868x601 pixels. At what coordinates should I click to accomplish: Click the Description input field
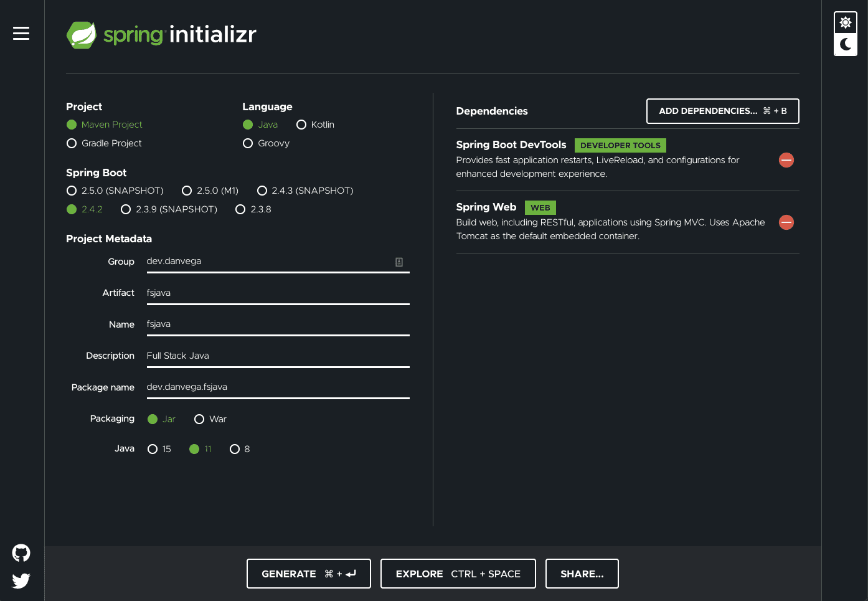[x=278, y=356]
